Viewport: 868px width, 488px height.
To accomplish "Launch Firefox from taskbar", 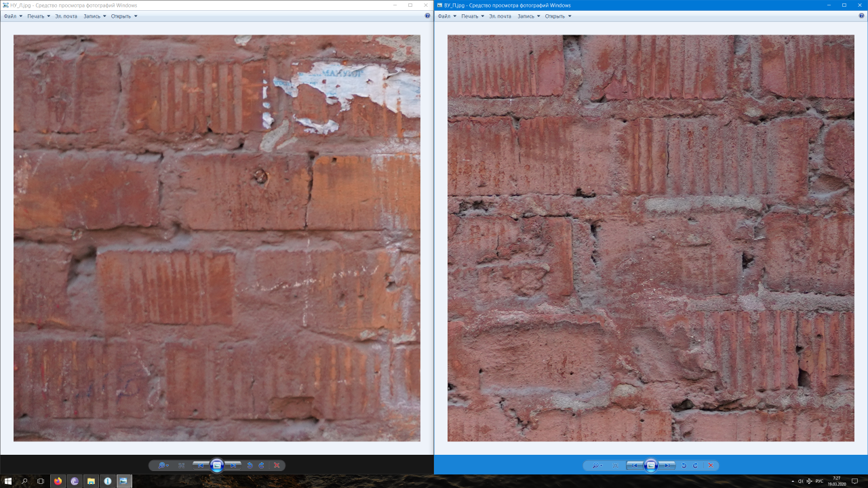I will (58, 481).
